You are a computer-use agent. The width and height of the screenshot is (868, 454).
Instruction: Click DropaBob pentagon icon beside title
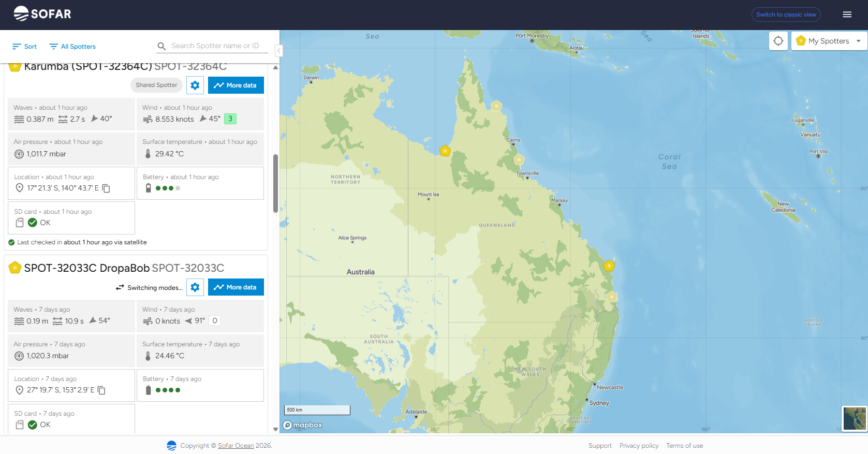point(15,268)
